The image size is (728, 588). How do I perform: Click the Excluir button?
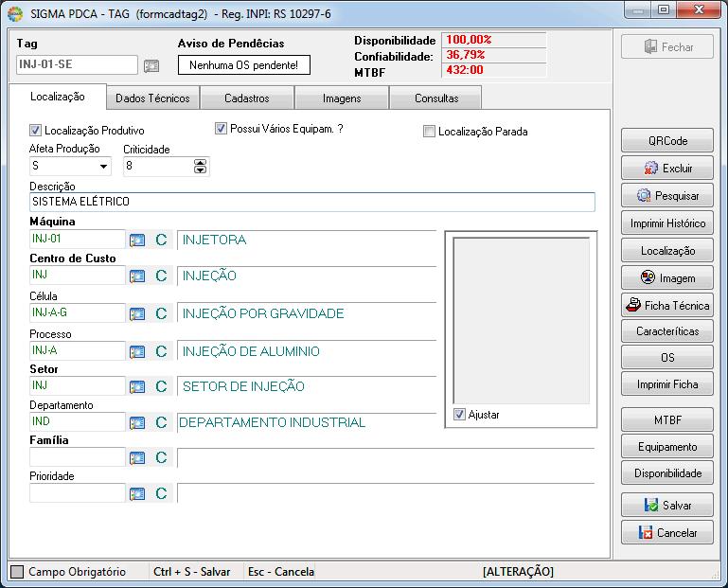[667, 169]
